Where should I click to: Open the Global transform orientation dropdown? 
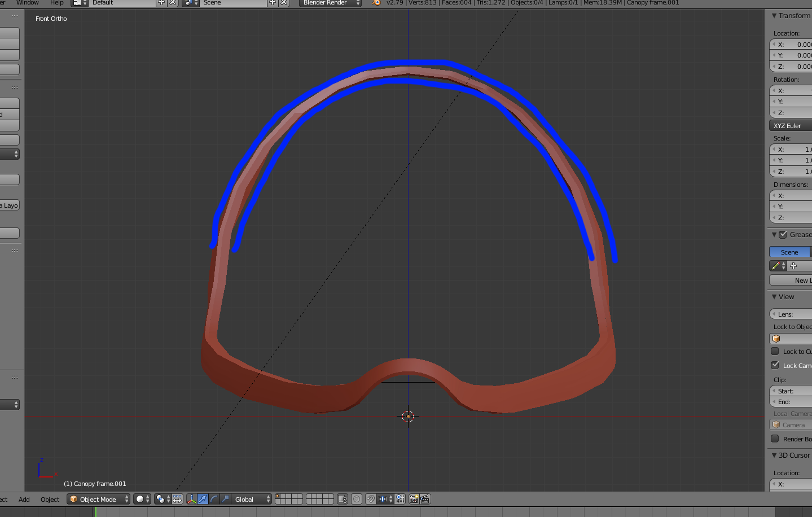point(252,499)
